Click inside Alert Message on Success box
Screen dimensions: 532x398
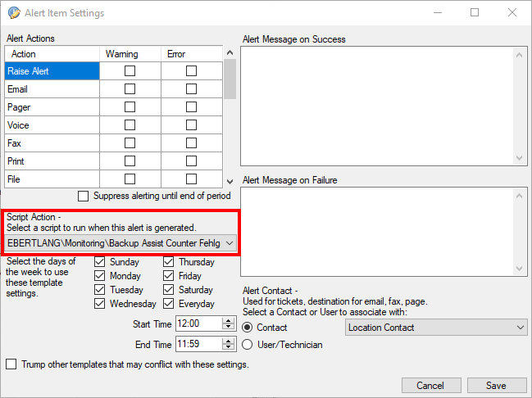(x=379, y=104)
